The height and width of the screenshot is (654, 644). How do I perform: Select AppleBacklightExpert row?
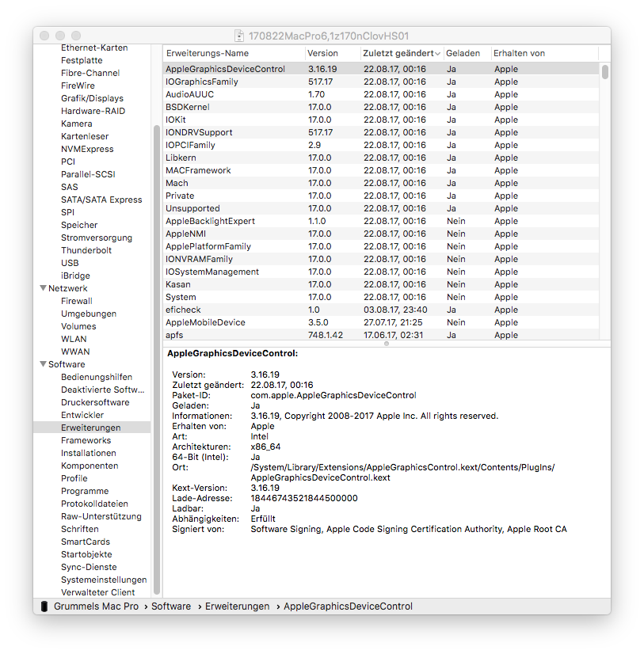tap(381, 221)
